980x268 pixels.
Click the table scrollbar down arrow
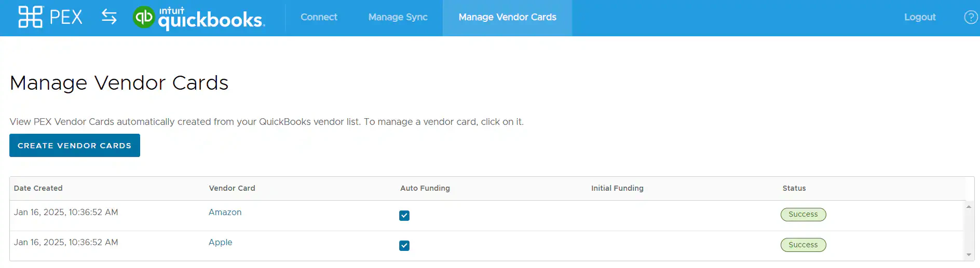tap(969, 255)
